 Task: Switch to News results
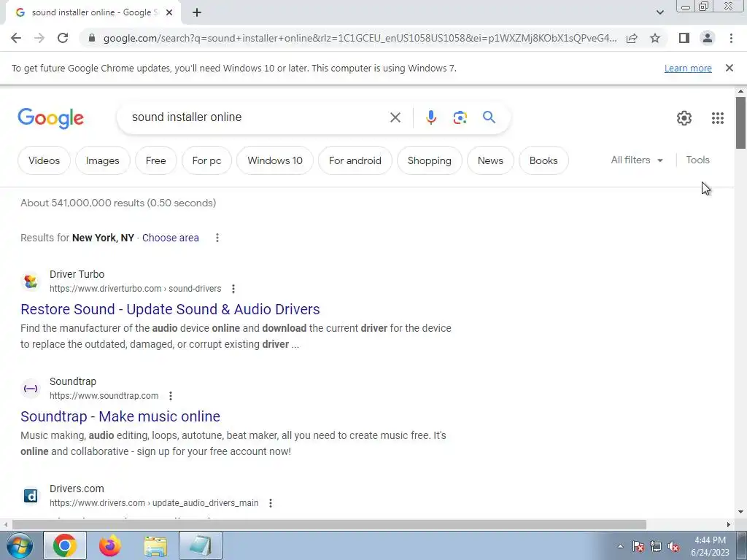(x=490, y=160)
